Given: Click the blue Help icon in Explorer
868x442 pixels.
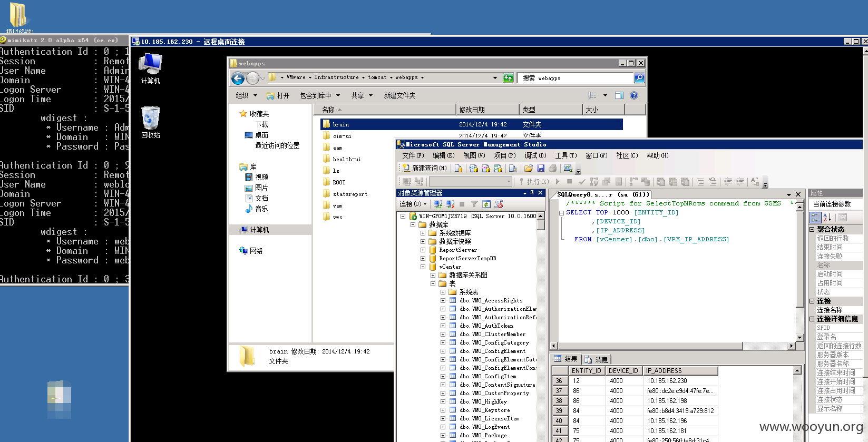Looking at the screenshot, I should 634,95.
